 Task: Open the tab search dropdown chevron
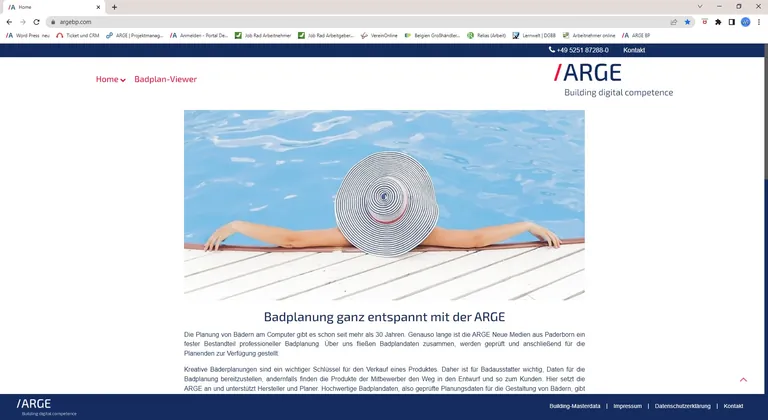[x=699, y=6]
